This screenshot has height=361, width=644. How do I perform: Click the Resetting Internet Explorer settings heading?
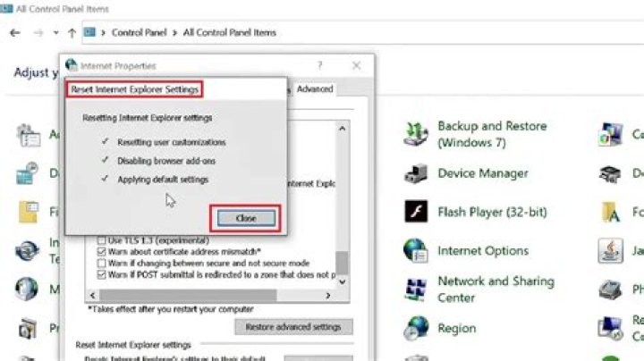tap(147, 118)
